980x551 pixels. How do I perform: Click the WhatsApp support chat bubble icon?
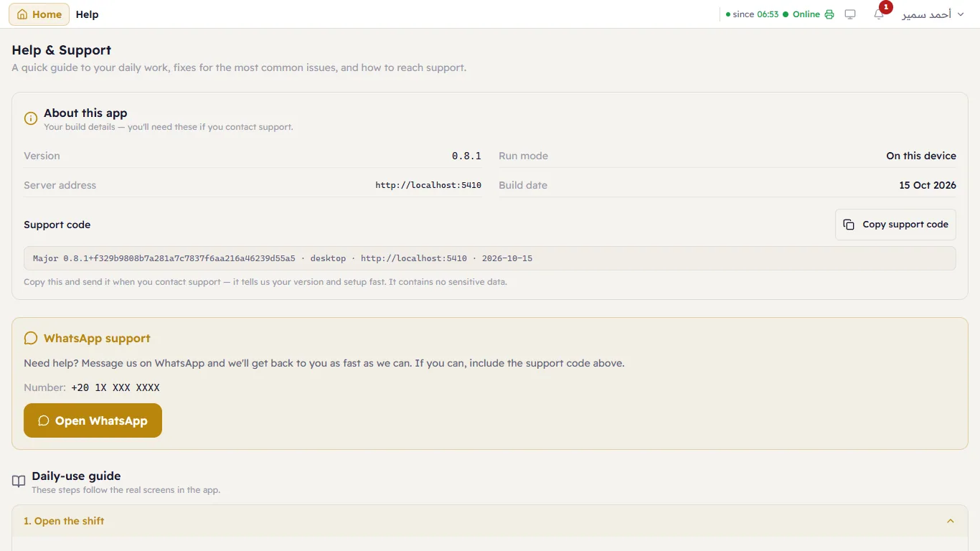pyautogui.click(x=31, y=338)
